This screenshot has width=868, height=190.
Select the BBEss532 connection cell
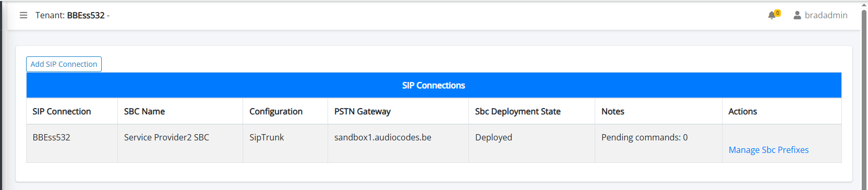pos(72,143)
